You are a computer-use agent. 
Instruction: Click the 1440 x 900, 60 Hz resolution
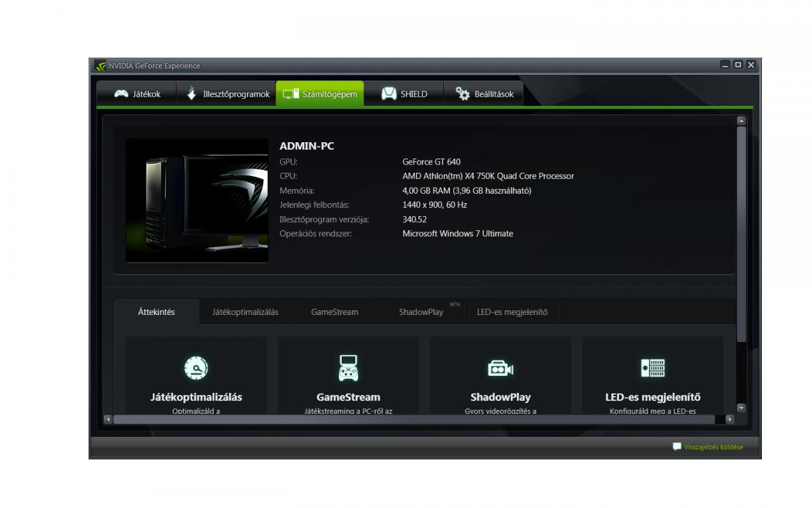434,205
